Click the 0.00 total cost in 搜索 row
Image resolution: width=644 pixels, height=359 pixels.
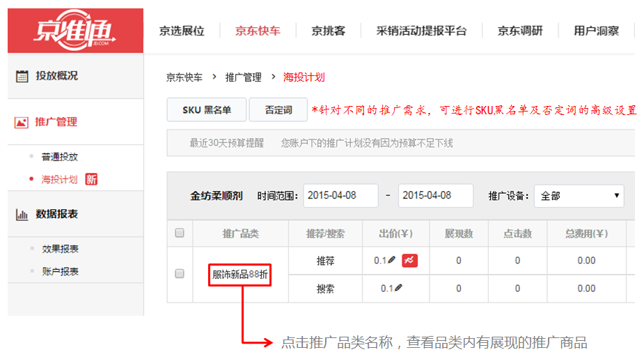pyautogui.click(x=586, y=289)
